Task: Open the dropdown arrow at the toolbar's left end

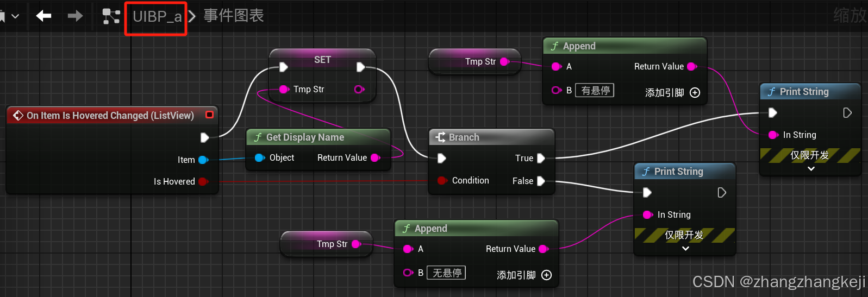Action: pyautogui.click(x=15, y=16)
